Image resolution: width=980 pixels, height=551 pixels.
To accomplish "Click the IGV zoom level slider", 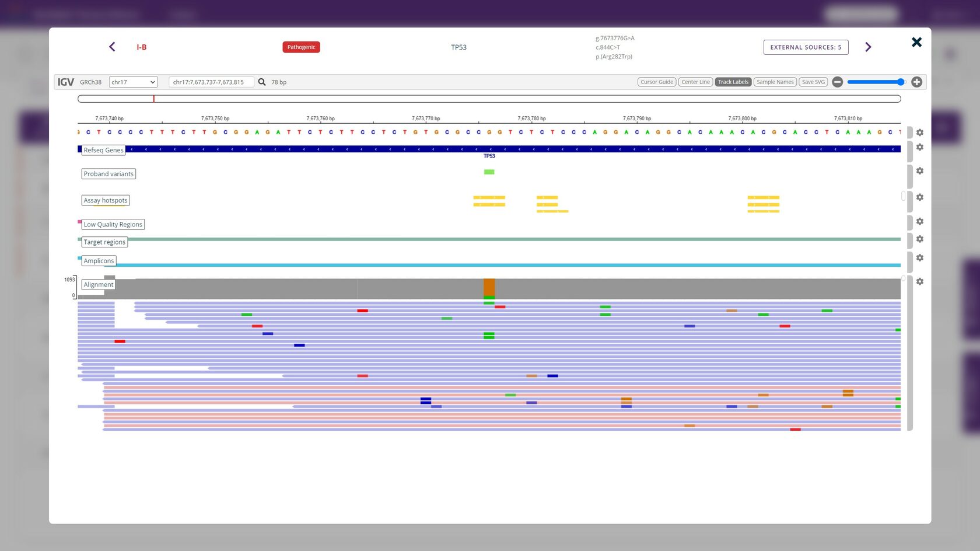I will click(876, 82).
